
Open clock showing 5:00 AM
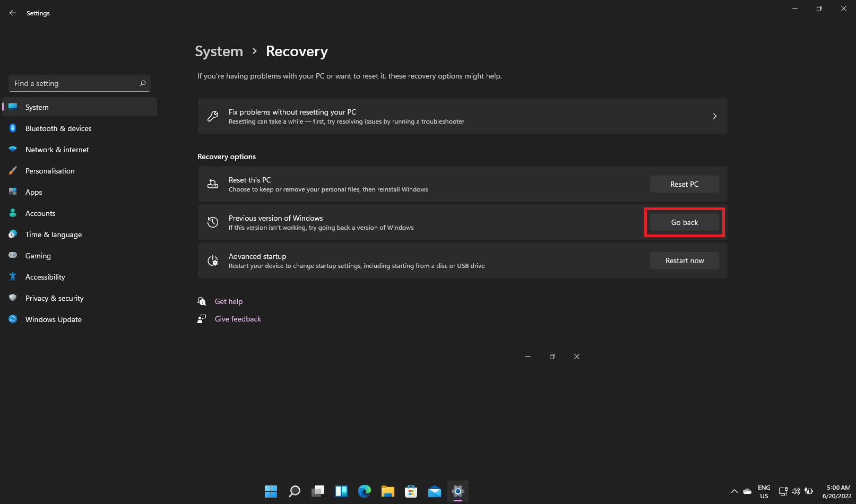coord(837,492)
